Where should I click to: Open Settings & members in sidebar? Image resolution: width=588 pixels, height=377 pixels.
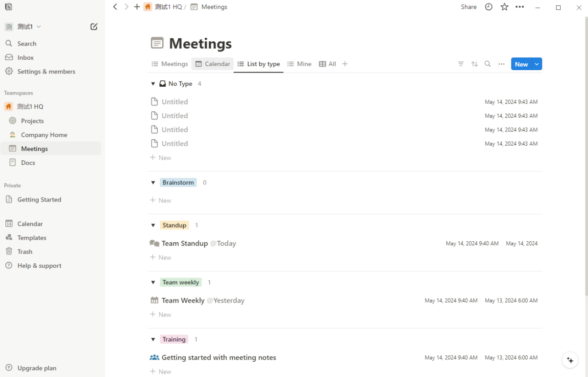click(46, 72)
